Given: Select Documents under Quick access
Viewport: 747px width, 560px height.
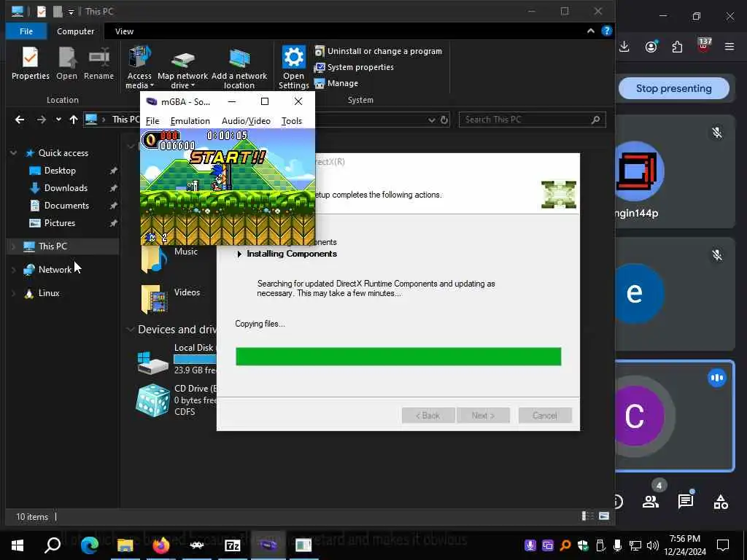Looking at the screenshot, I should pos(66,206).
